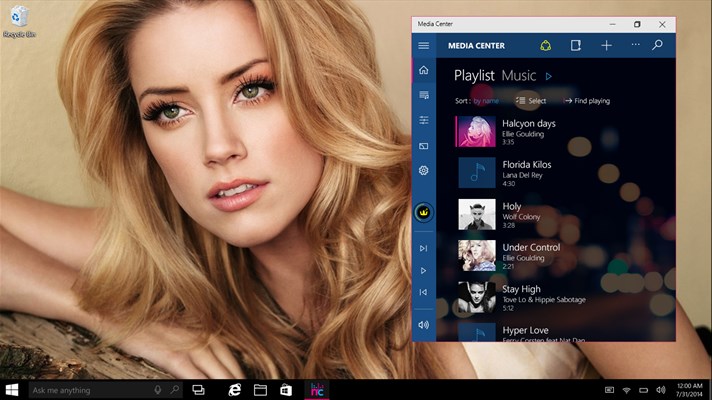The image size is (712, 400).
Task: Click the play arrow beside Music
Action: pos(549,76)
